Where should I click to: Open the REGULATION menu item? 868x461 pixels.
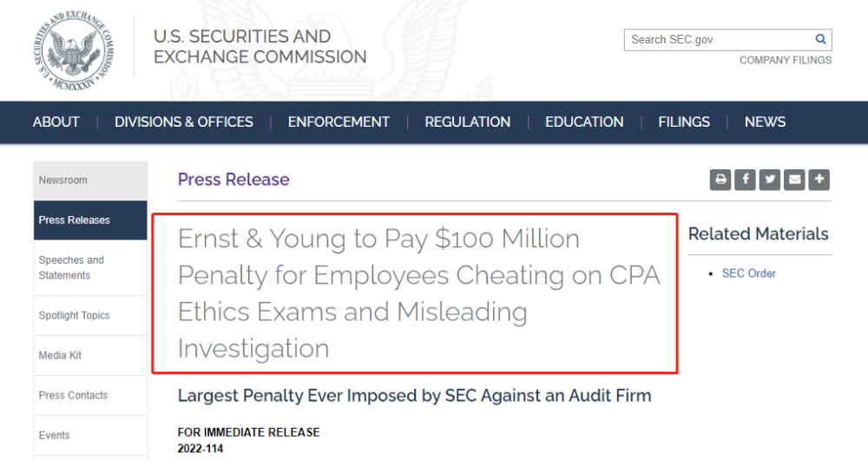coord(467,122)
